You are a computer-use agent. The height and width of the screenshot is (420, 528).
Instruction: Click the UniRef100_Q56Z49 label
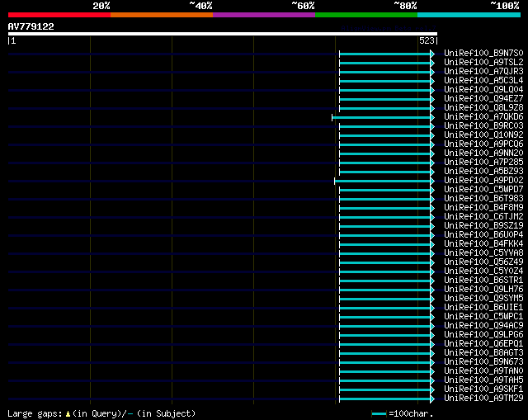click(483, 262)
